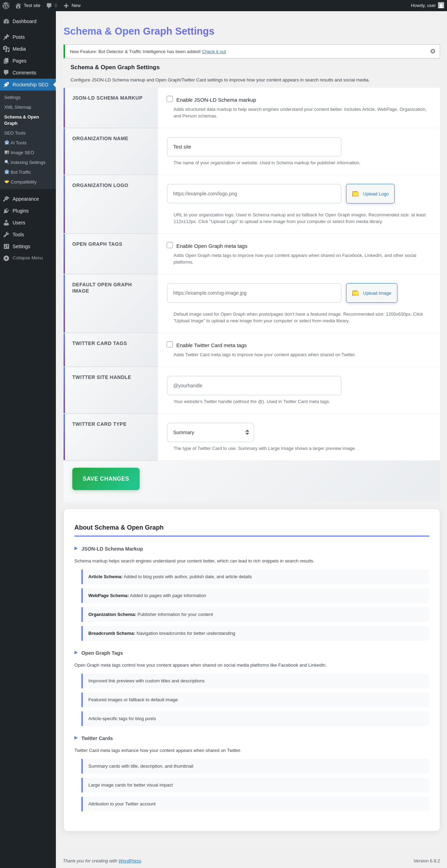447x868 pixels.
Task: Open the comments bubble icon in admin bar
Action: pos(49,6)
